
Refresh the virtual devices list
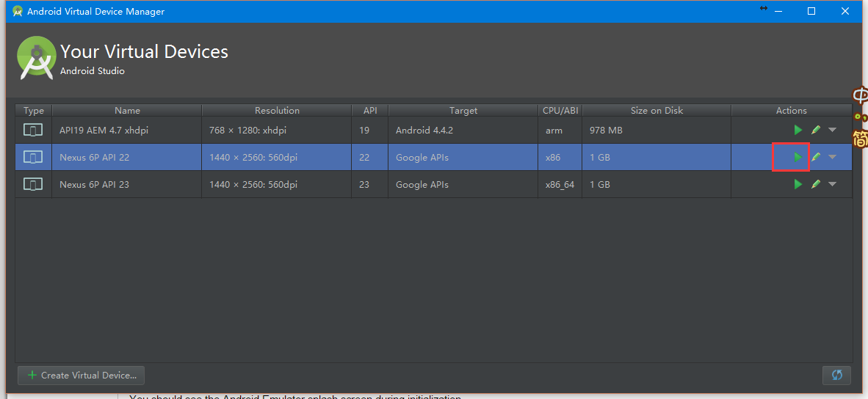point(836,375)
